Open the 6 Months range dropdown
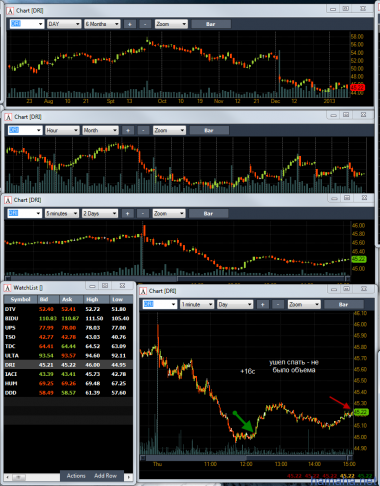This screenshot has height=486, width=380. click(x=102, y=24)
